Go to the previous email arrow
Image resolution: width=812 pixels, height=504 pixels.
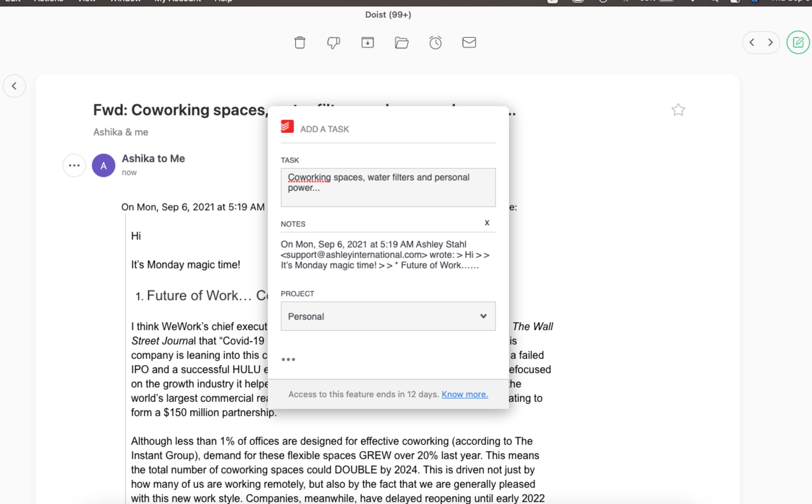coord(752,42)
